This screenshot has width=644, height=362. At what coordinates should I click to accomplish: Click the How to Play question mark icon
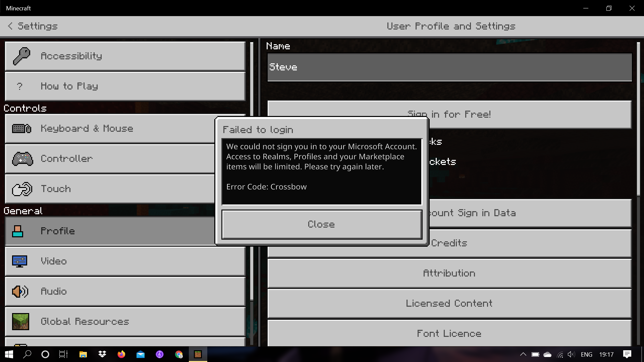pyautogui.click(x=20, y=86)
